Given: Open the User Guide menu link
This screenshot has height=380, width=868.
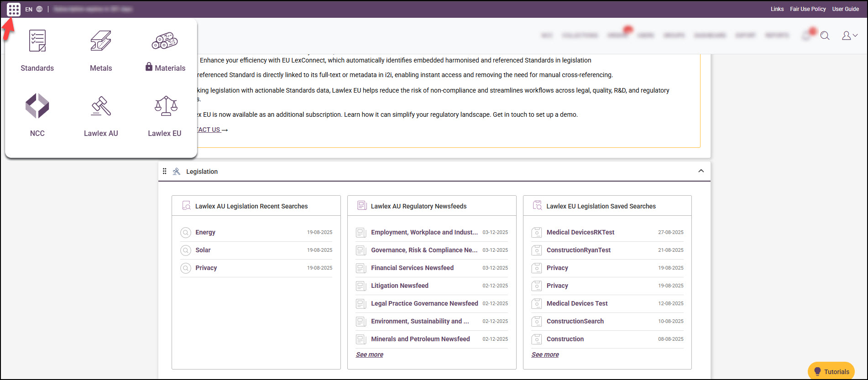Looking at the screenshot, I should click(x=845, y=9).
